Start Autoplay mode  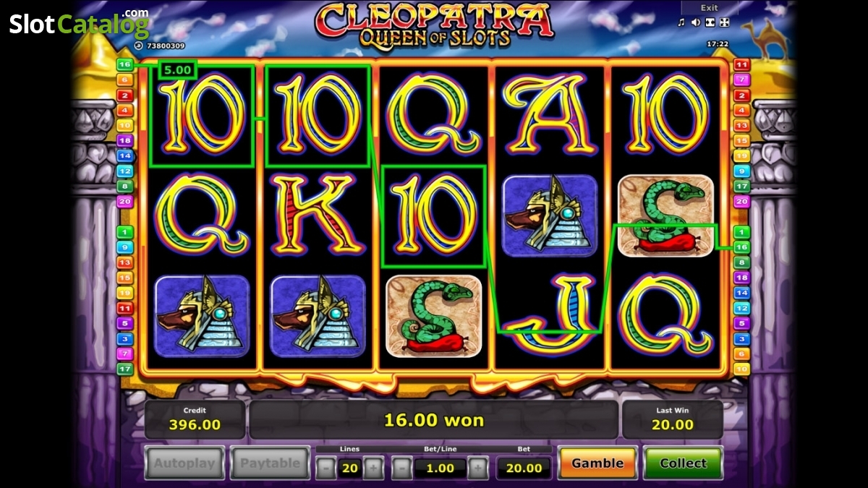click(x=184, y=463)
